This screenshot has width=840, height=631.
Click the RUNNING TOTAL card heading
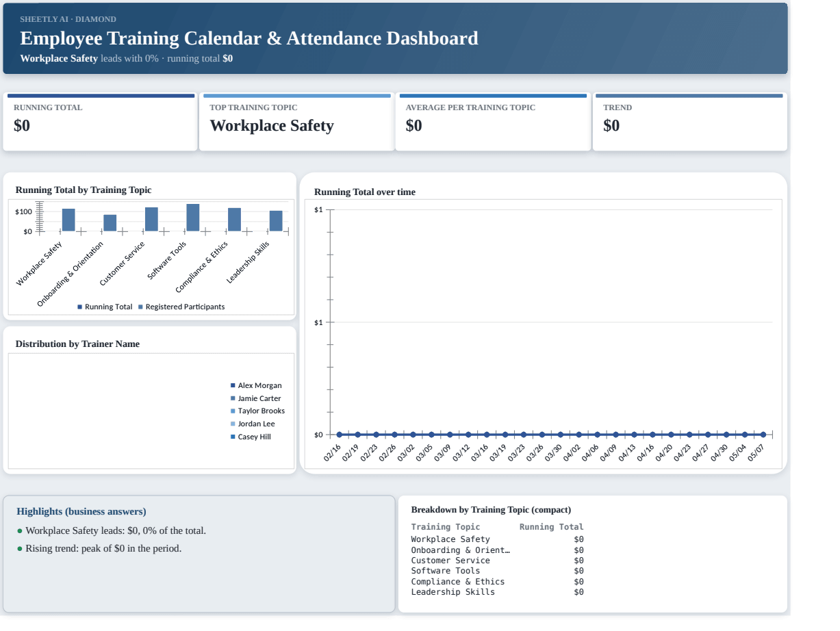[x=48, y=107]
